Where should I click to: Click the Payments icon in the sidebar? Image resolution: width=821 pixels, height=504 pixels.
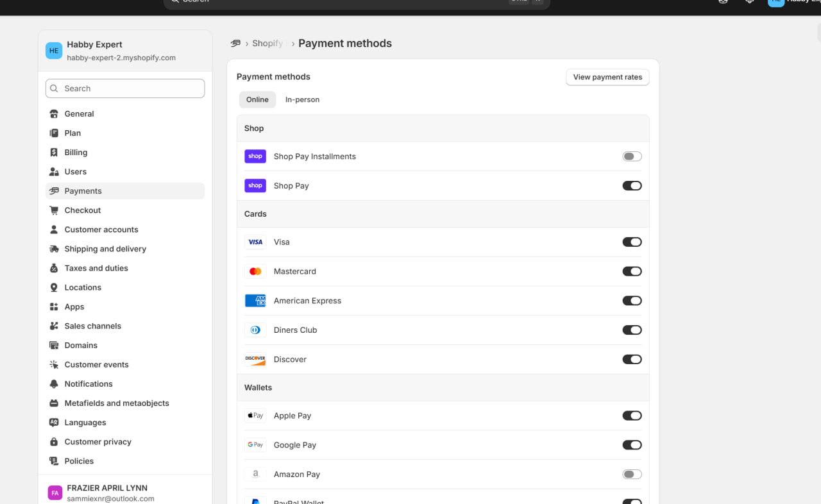click(54, 191)
